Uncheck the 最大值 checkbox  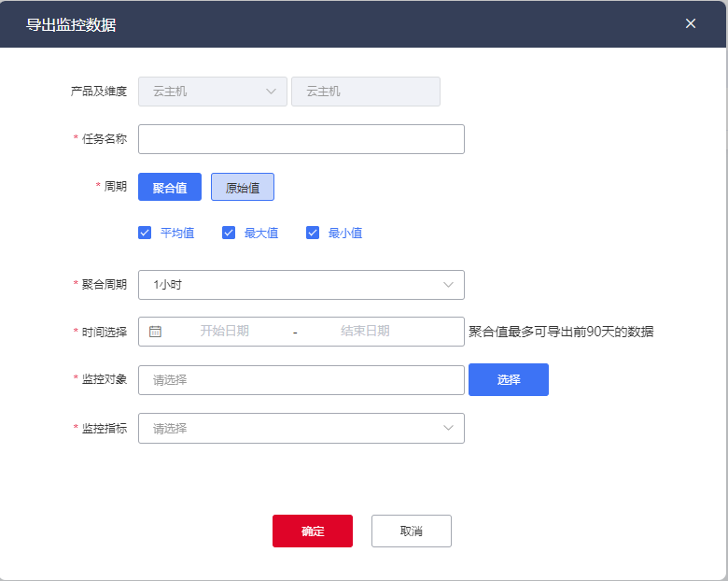(229, 233)
